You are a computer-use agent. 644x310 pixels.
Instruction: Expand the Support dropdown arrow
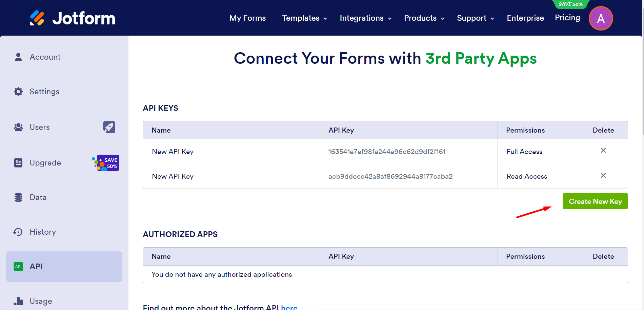[x=492, y=19]
